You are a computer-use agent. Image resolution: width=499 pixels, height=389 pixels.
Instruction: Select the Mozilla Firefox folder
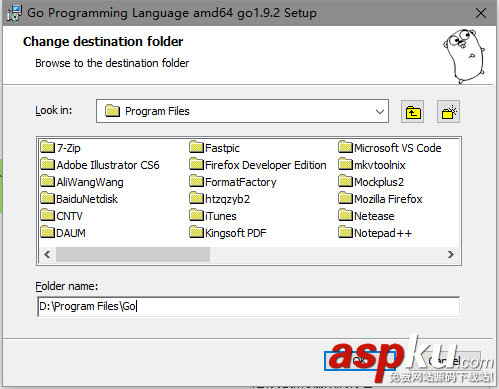click(380, 199)
